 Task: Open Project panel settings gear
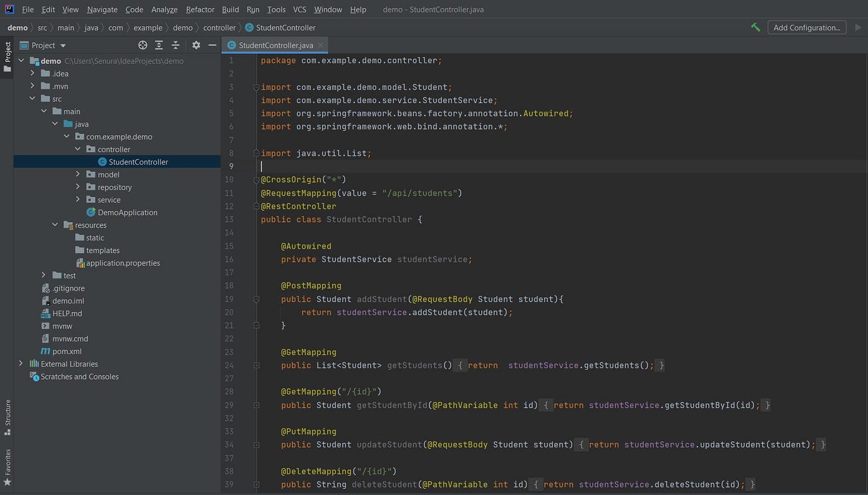[196, 45]
